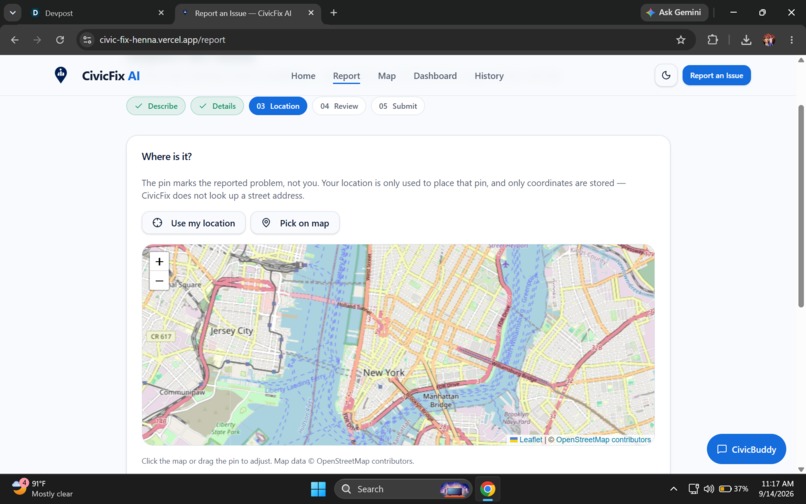The height and width of the screenshot is (504, 806).
Task: Open the Report nav item
Action: [346, 76]
